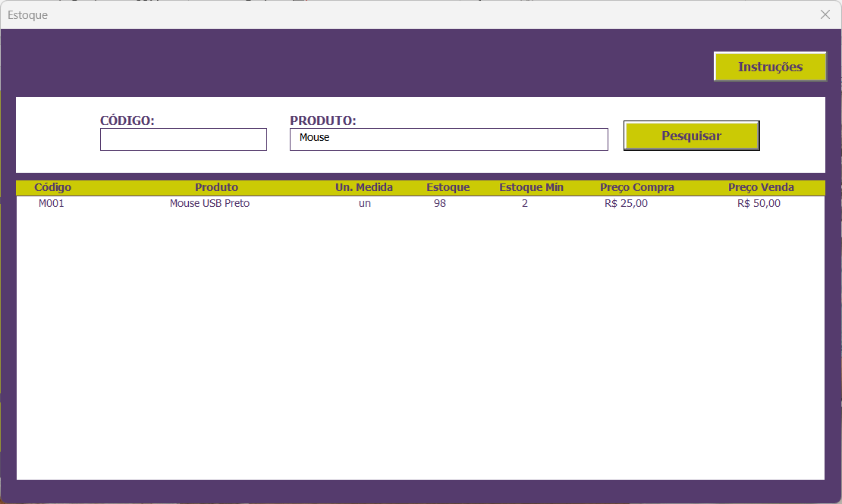Click the stock value 98
The width and height of the screenshot is (842, 504).
point(440,203)
